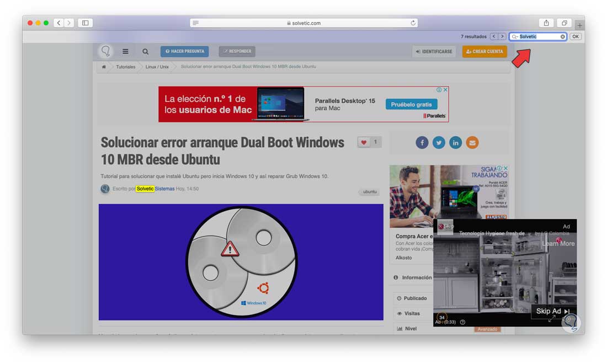607x364 pixels.
Task: Click the solvetic.com address bar
Action: point(304,23)
